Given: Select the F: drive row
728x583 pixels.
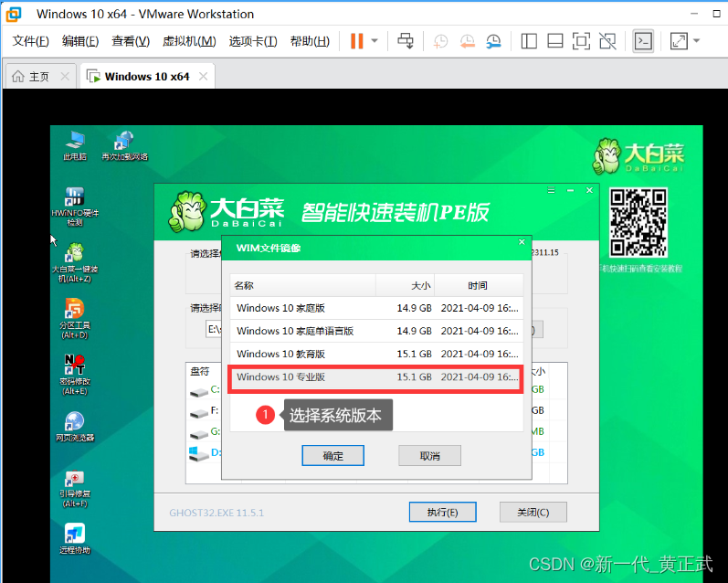Looking at the screenshot, I should [x=205, y=410].
